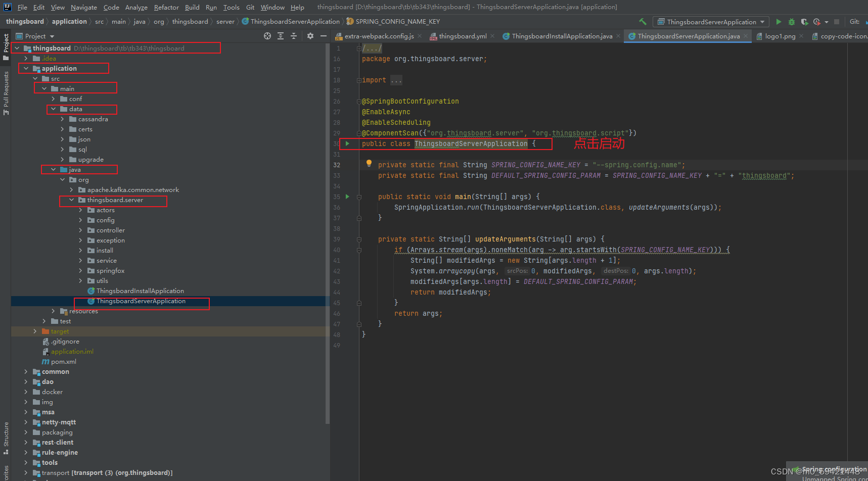Expand the rule-engine module

point(26,452)
